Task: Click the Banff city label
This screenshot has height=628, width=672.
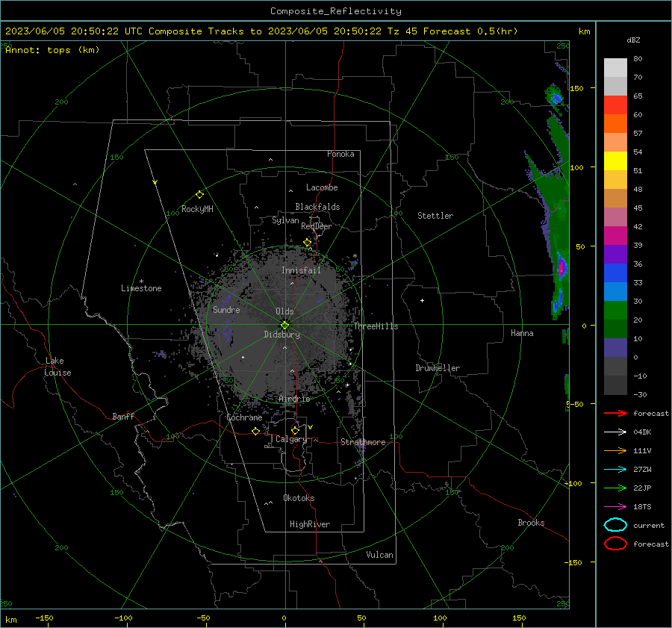Action: click(x=123, y=417)
